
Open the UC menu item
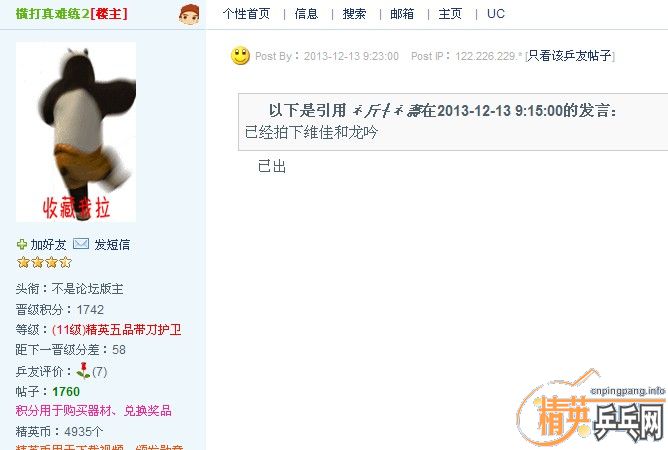pos(495,14)
